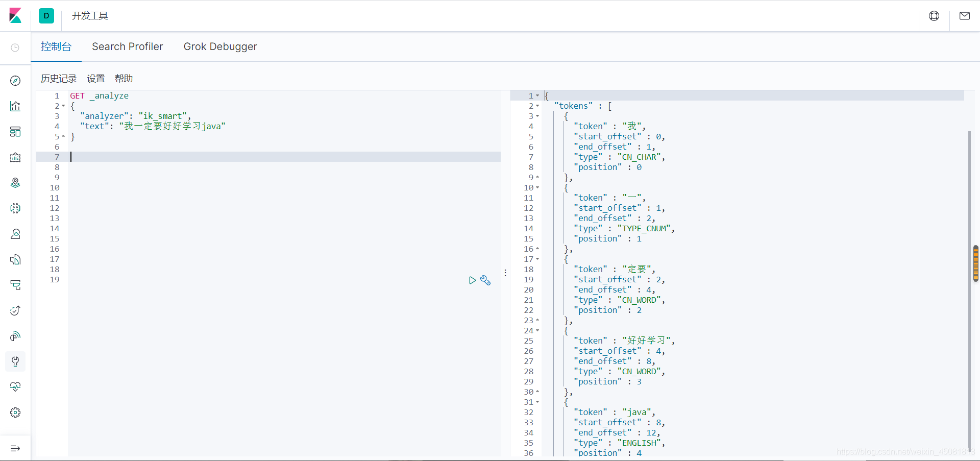
Task: Click "token" : "好好学习" response line
Action: (624, 341)
